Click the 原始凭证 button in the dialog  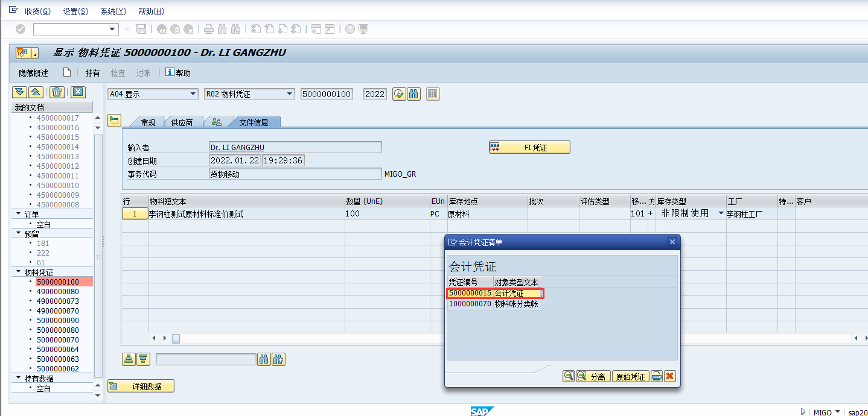click(630, 376)
